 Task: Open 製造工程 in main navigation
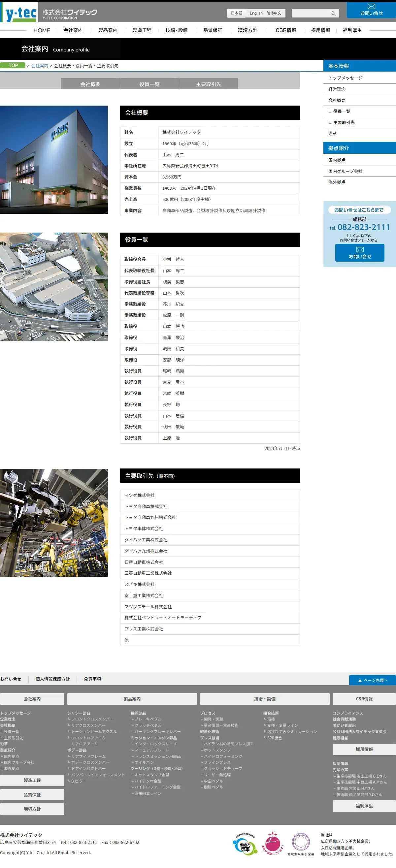tap(142, 30)
